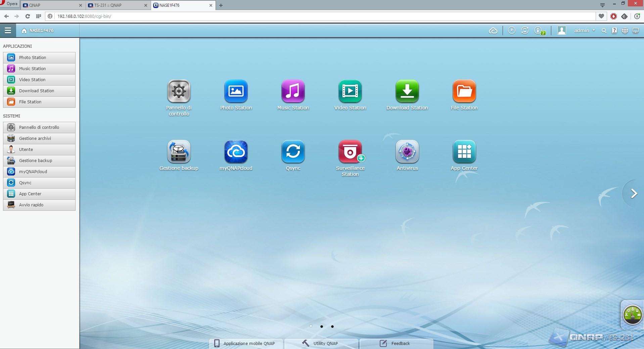Click the Feedback button
Viewport: 644px width, 349px height.
click(396, 343)
